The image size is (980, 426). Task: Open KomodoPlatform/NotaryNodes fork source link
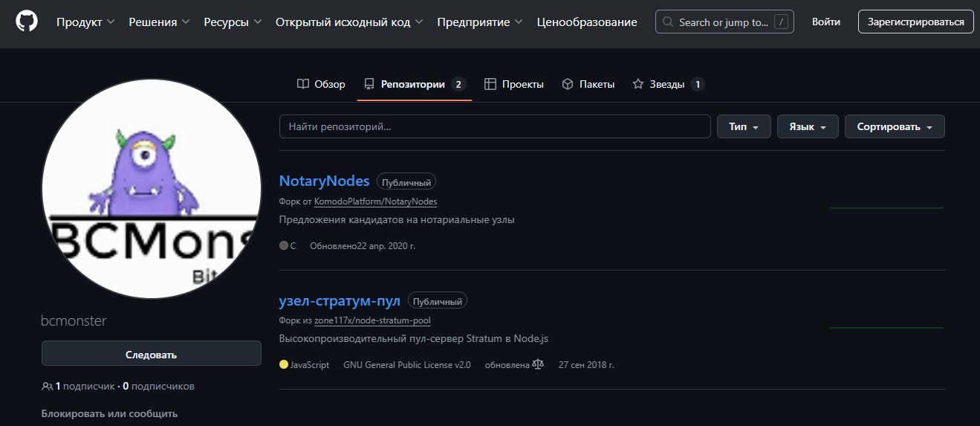375,201
